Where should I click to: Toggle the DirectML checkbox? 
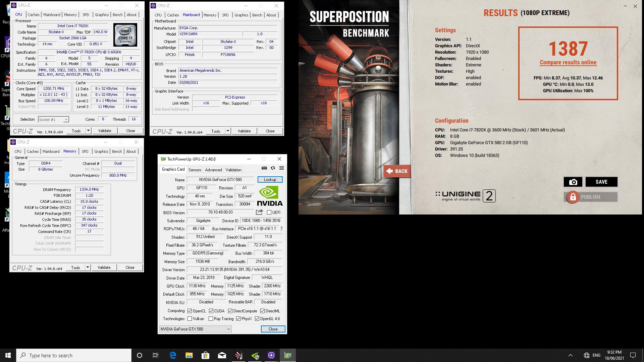click(263, 311)
